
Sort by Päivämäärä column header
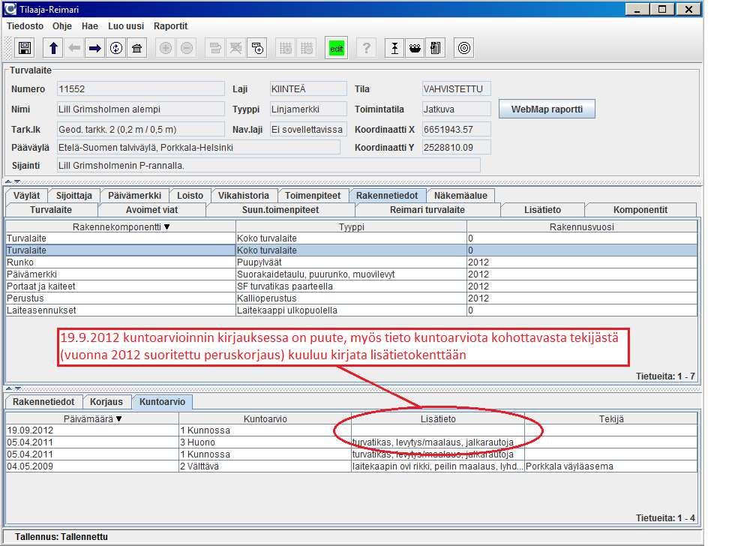92,418
